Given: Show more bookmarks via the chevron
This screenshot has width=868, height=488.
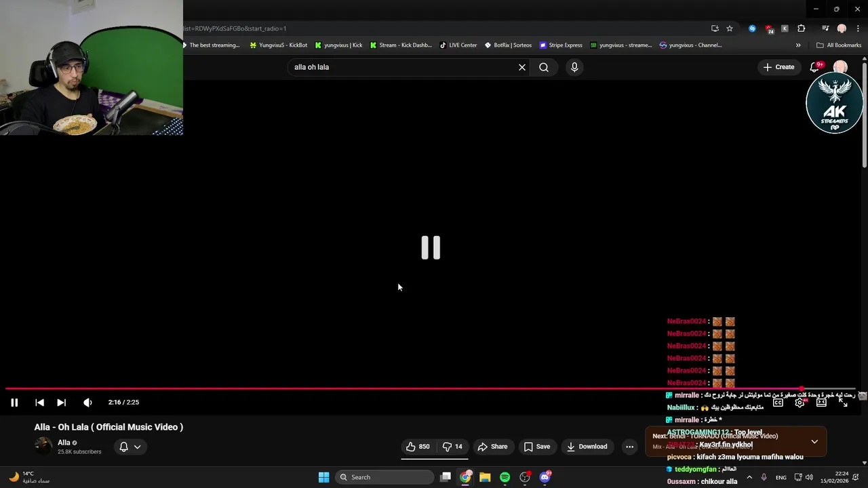Looking at the screenshot, I should (798, 45).
